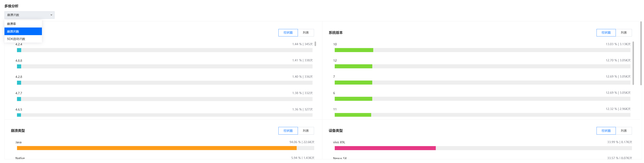Switch the top-left version panel to 列表
Image resolution: width=644 pixels, height=163 pixels.
(305, 33)
